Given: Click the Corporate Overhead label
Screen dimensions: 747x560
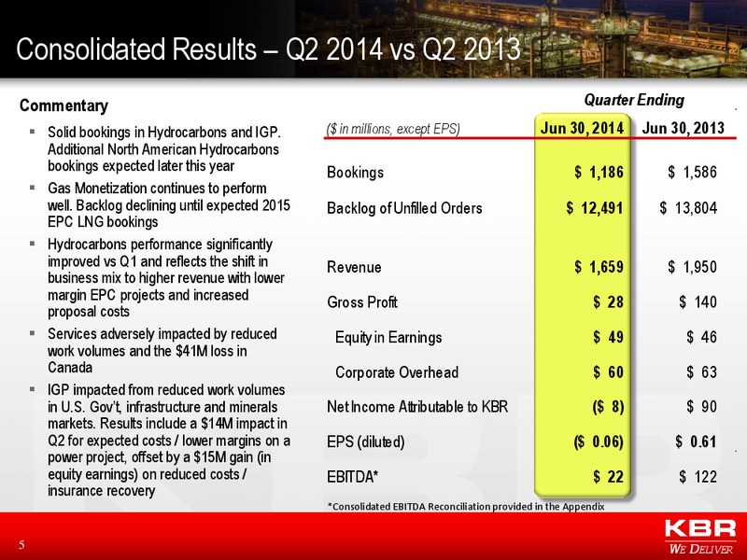Looking at the screenshot, I should [397, 372].
